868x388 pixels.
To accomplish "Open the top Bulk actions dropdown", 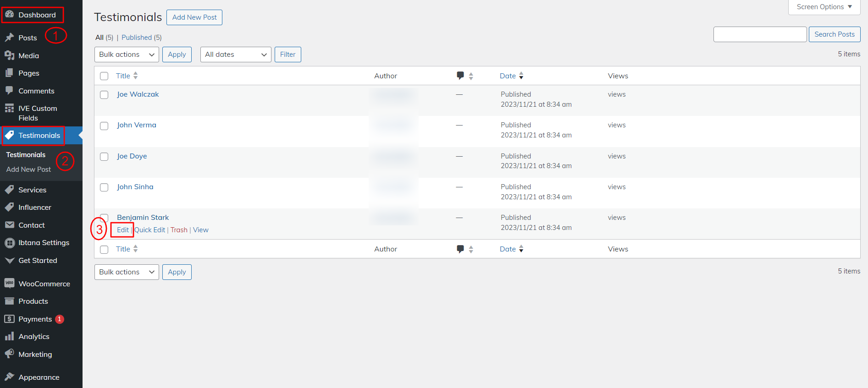I will pyautogui.click(x=127, y=55).
